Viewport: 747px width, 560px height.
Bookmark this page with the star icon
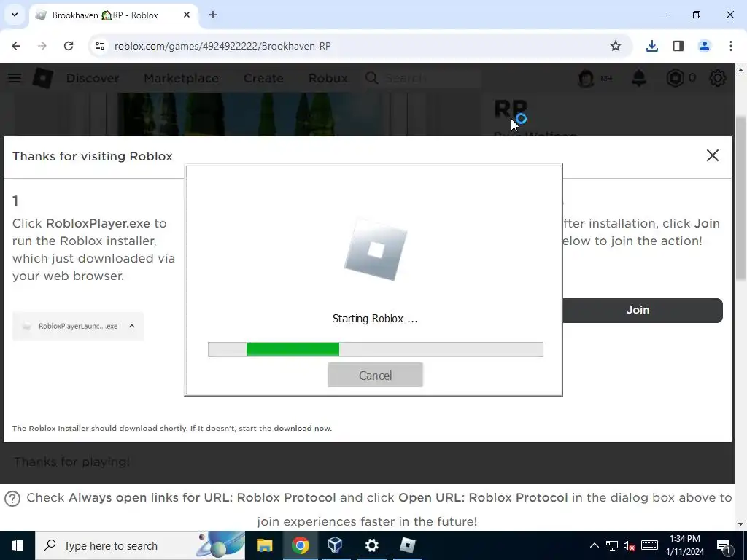(616, 46)
